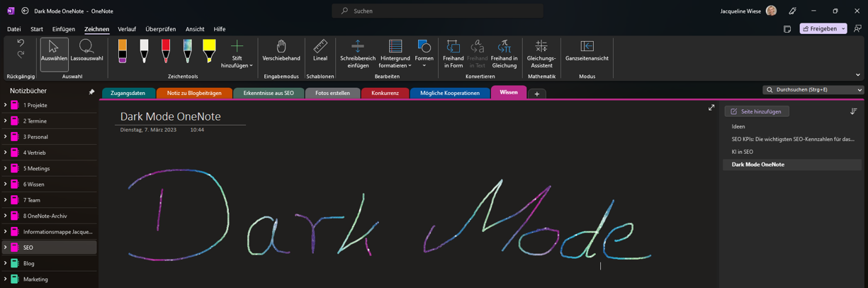Open the Hilfe ribbon tab
This screenshot has height=288, width=868.
pyautogui.click(x=220, y=29)
